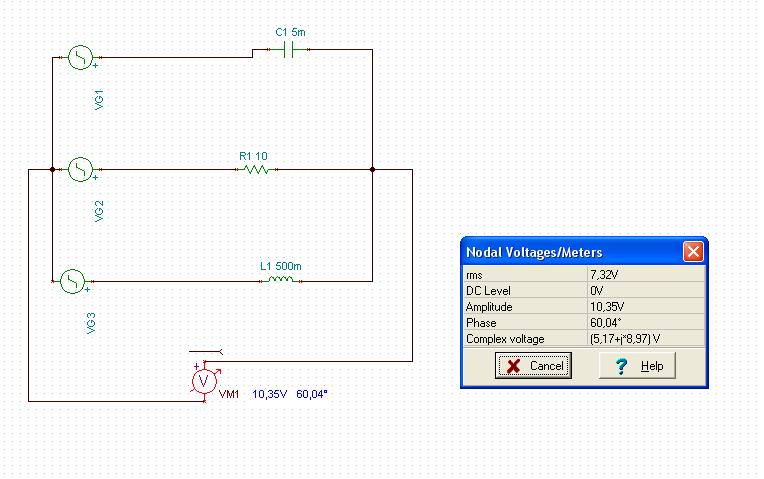This screenshot has width=764, height=479.
Task: Select the Amplitude value 10,35V cell
Action: (646, 307)
